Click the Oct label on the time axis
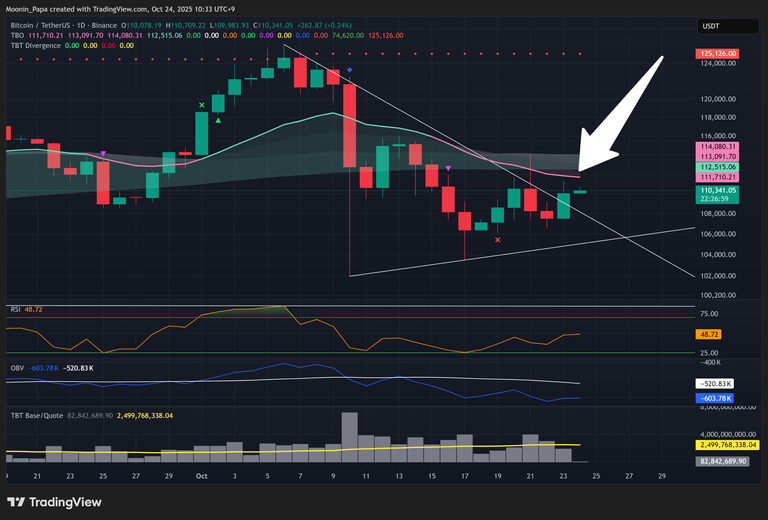Viewport: 768px width, 520px height. 202,476
